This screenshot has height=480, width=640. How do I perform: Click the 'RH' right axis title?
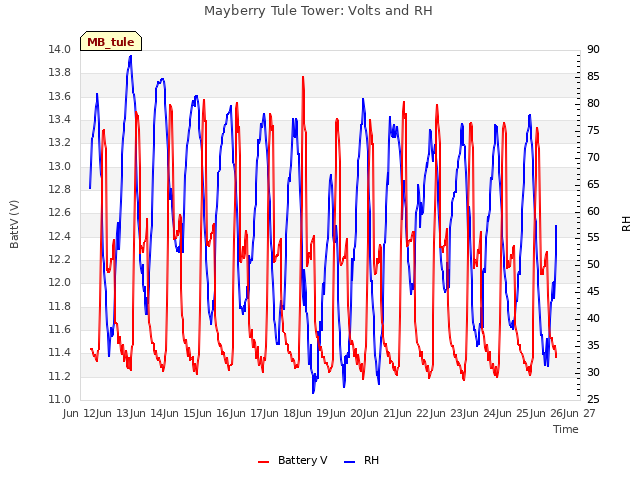tap(626, 224)
